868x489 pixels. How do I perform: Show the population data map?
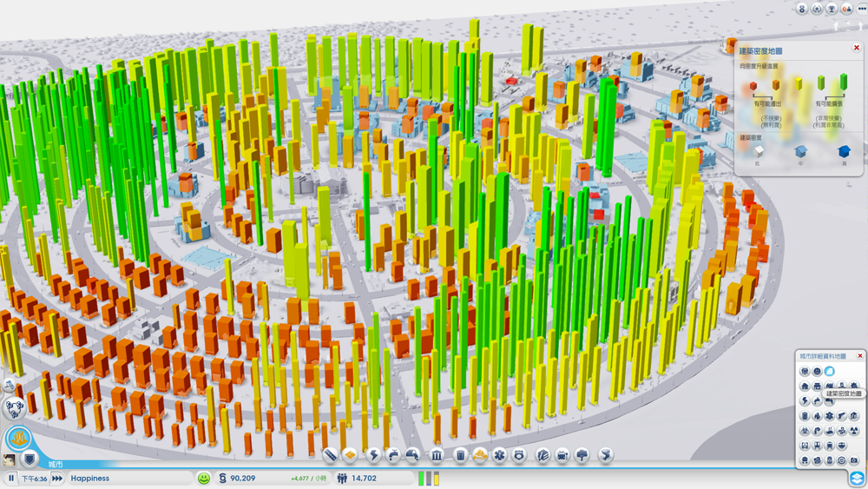[x=805, y=371]
